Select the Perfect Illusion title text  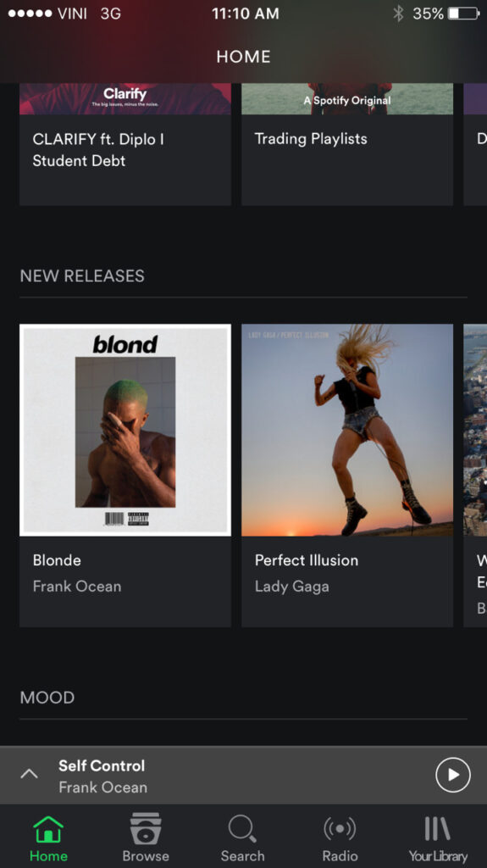coord(307,560)
